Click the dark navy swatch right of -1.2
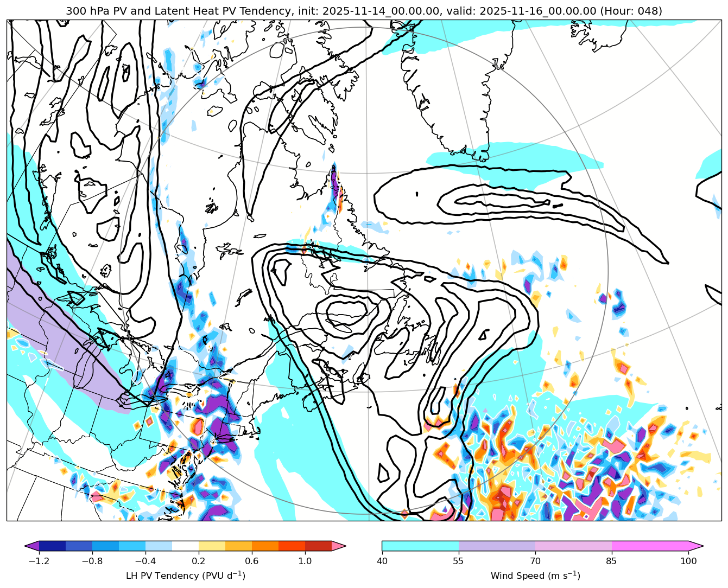728x588 pixels. 52,546
